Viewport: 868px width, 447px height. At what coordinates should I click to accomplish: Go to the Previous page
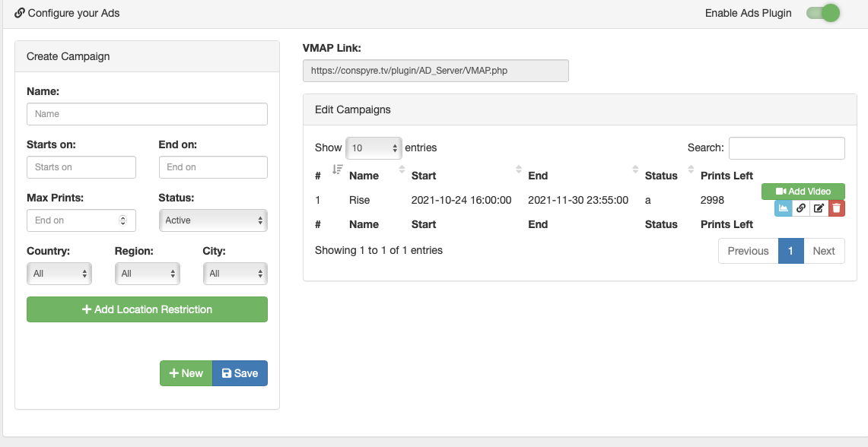pyautogui.click(x=748, y=251)
